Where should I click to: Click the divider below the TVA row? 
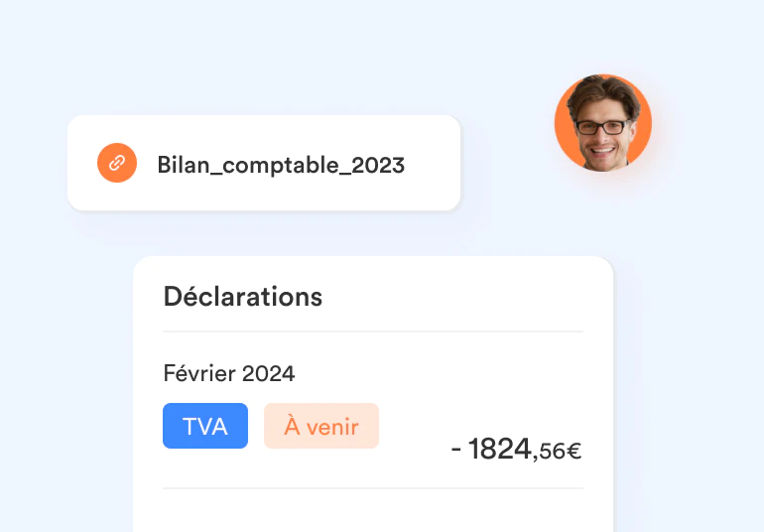click(x=373, y=488)
